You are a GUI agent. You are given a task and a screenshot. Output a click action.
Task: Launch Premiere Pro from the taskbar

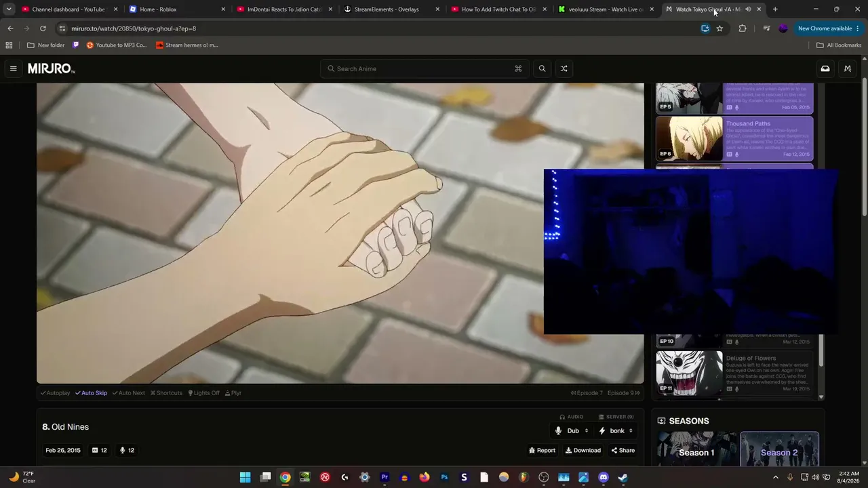[384, 477]
